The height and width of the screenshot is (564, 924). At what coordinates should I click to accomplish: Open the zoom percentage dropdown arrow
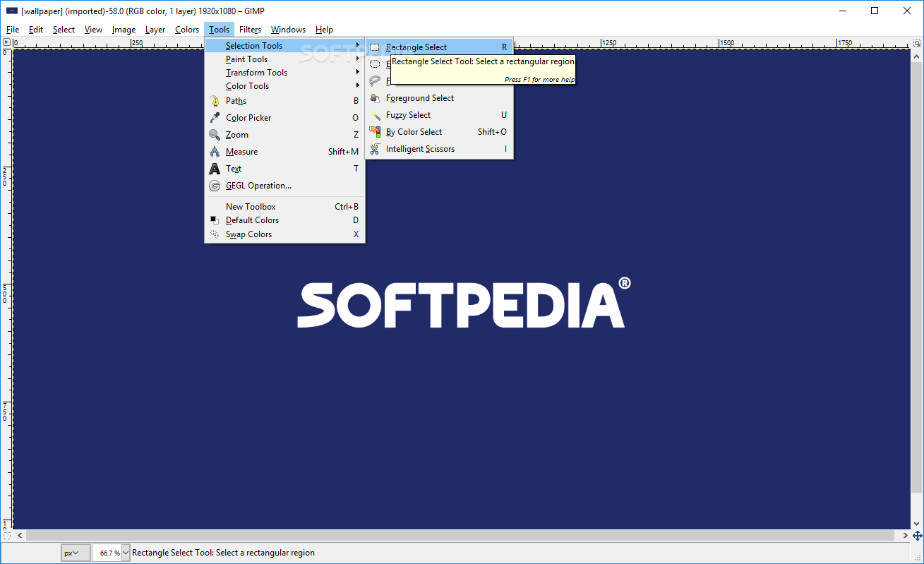(126, 553)
